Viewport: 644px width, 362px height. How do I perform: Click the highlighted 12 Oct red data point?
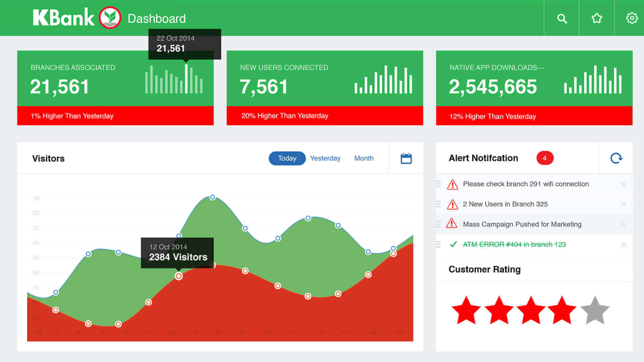point(179,276)
